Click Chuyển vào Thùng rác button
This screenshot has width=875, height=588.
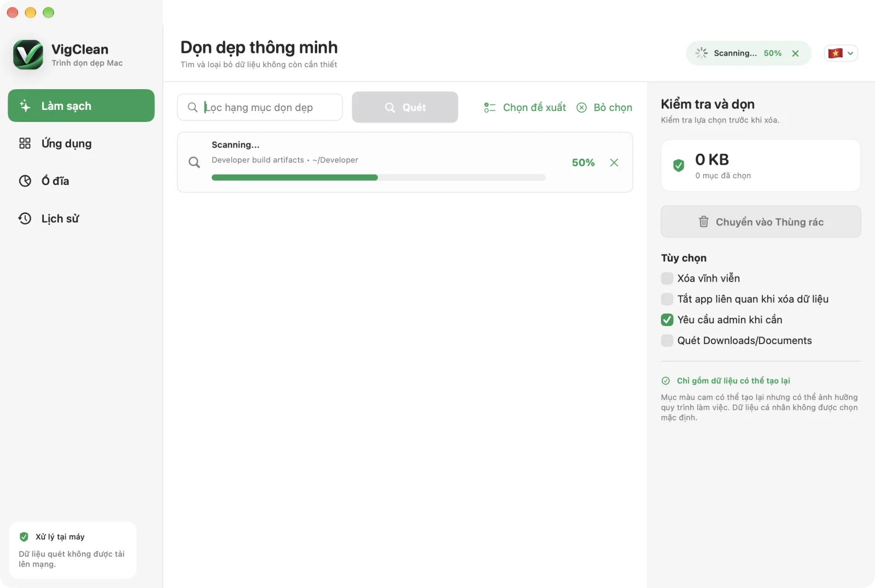coord(761,222)
